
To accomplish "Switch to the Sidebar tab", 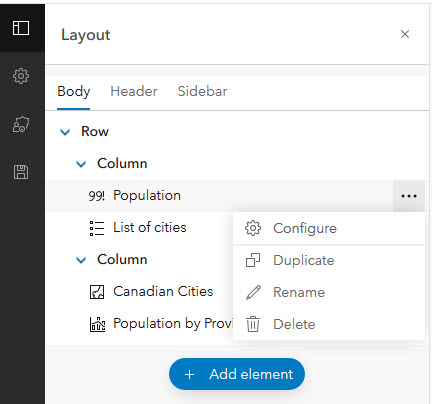I will click(x=202, y=91).
